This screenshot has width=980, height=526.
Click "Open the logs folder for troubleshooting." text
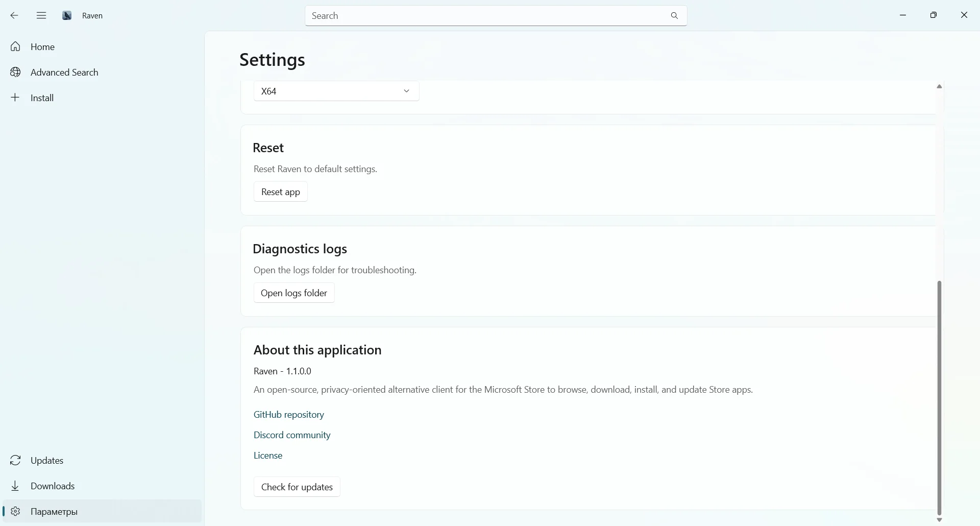(x=335, y=270)
